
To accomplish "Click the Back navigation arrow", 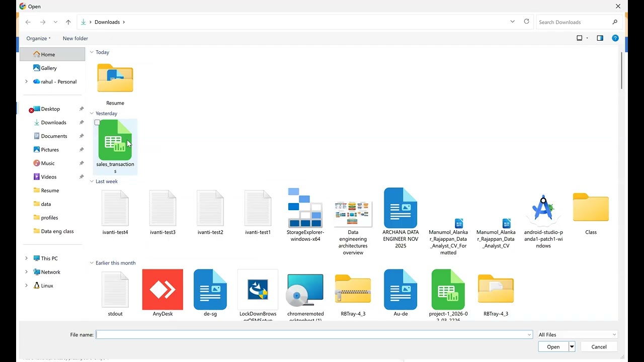I will click(x=28, y=22).
